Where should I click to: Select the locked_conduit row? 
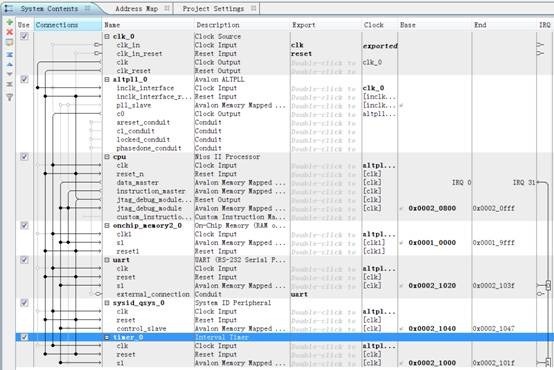point(284,140)
